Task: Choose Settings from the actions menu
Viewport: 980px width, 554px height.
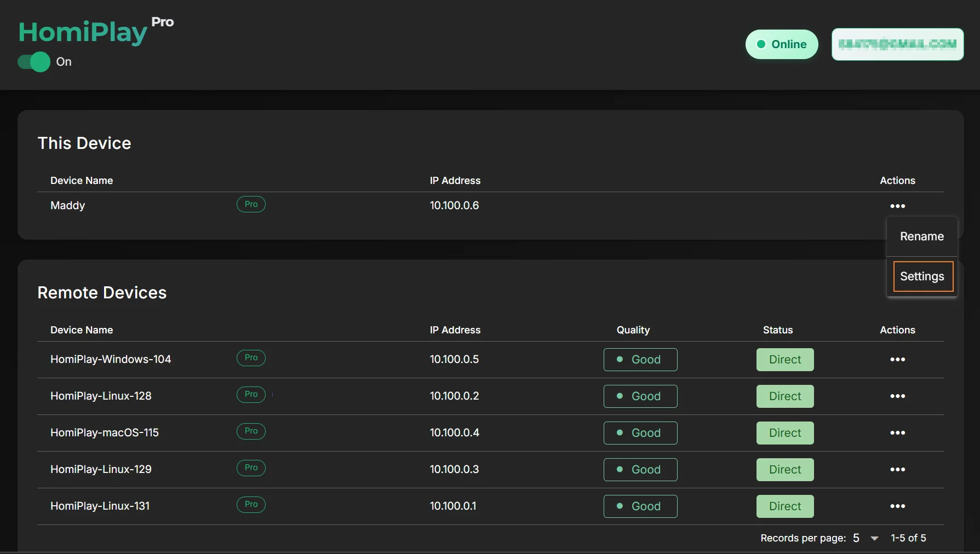Action: click(x=922, y=276)
